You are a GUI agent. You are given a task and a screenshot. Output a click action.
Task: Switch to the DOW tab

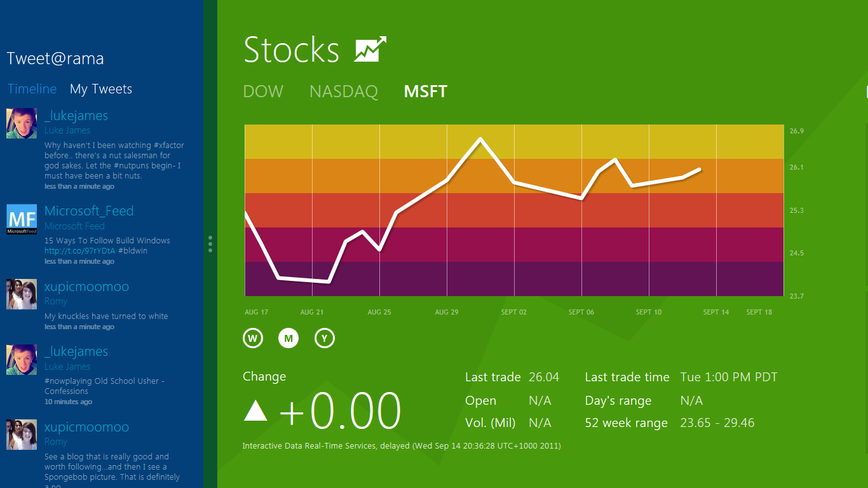click(263, 91)
